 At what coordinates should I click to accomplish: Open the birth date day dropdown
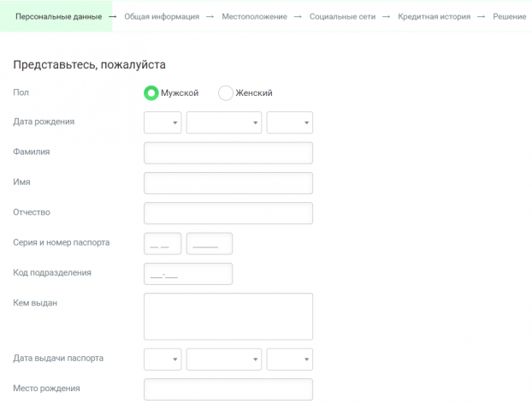[163, 122]
